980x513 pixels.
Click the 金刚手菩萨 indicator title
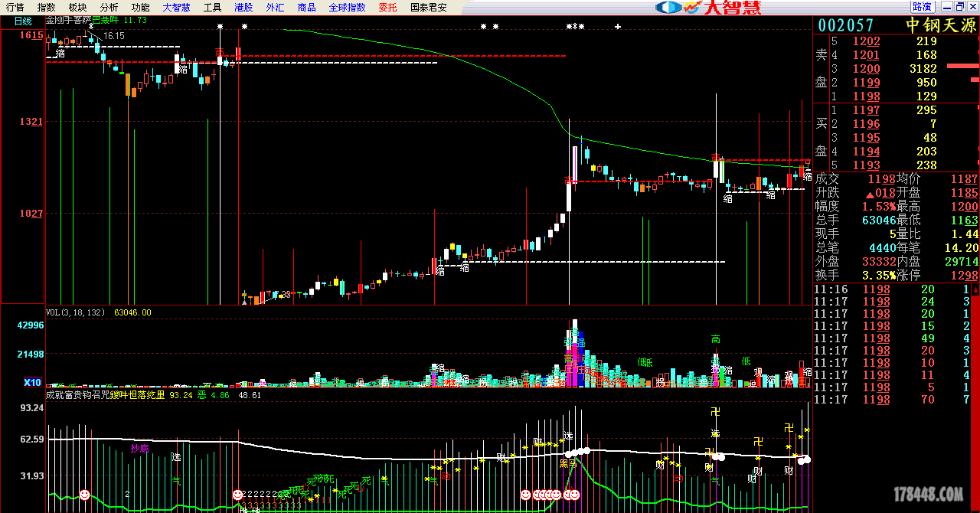pyautogui.click(x=69, y=21)
